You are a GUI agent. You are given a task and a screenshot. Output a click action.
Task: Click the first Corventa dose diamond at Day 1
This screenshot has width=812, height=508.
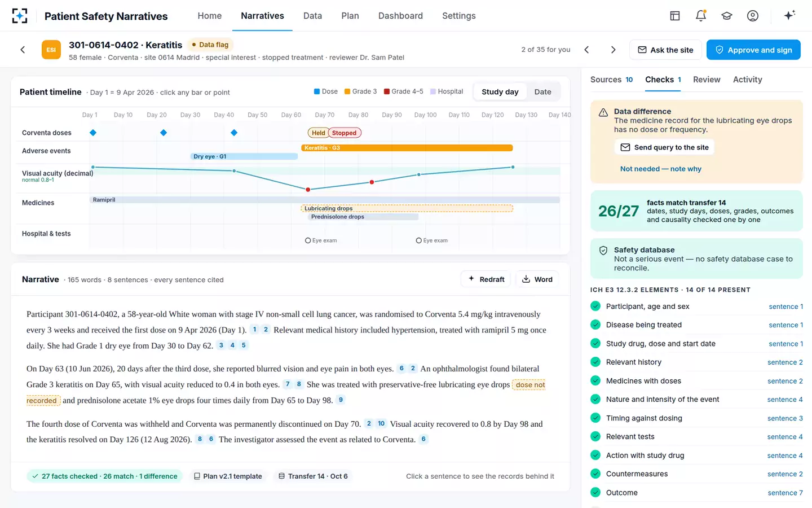[93, 133]
